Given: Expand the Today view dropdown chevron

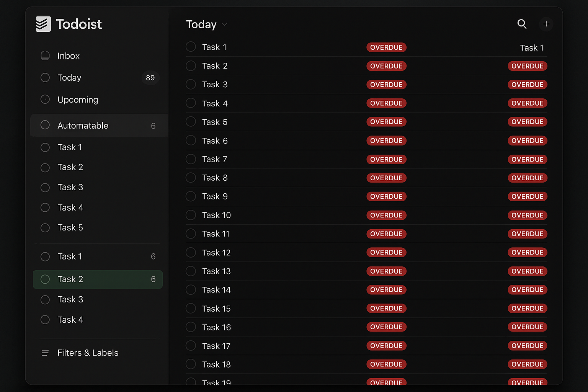Looking at the screenshot, I should point(224,24).
